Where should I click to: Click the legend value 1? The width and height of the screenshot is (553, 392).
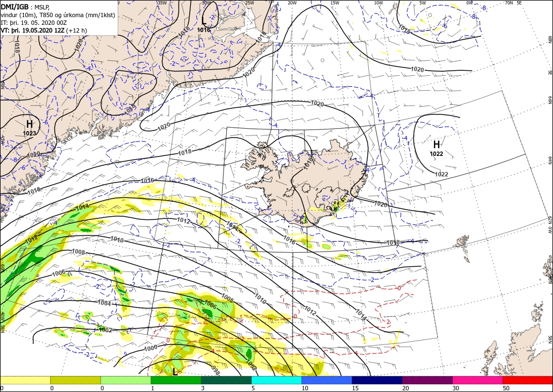153,388
